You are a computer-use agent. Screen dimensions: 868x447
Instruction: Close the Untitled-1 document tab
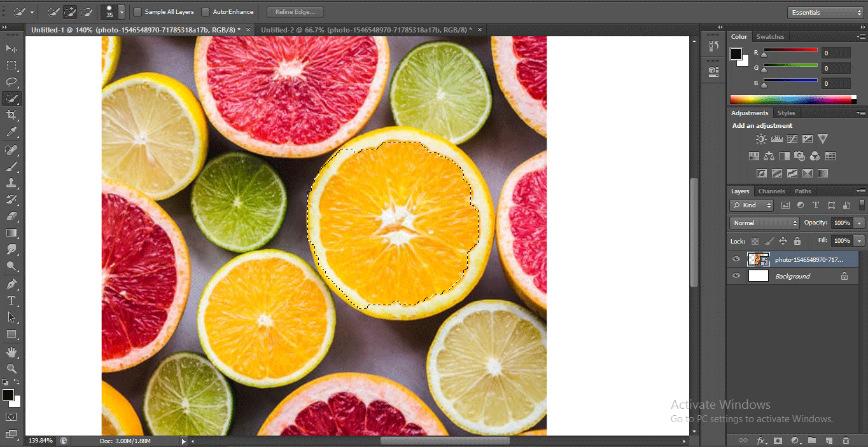pyautogui.click(x=248, y=30)
